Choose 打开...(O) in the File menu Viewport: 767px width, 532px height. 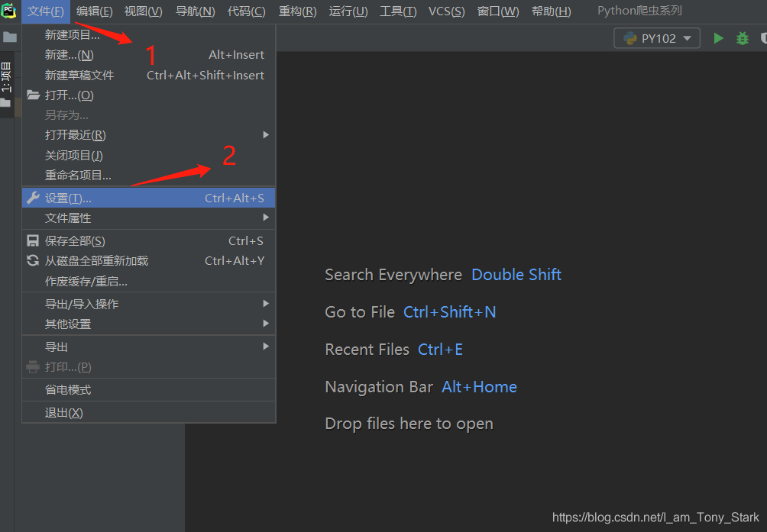coord(149,95)
